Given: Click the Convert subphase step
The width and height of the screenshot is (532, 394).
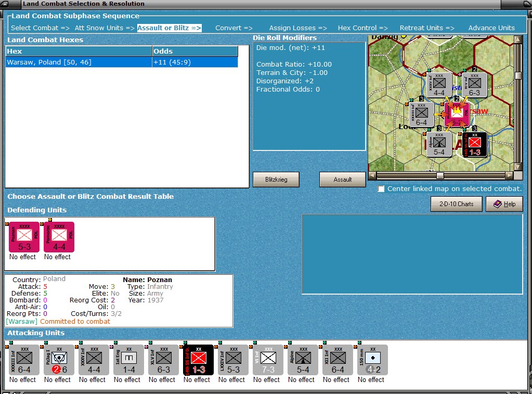Looking at the screenshot, I should pyautogui.click(x=234, y=28).
